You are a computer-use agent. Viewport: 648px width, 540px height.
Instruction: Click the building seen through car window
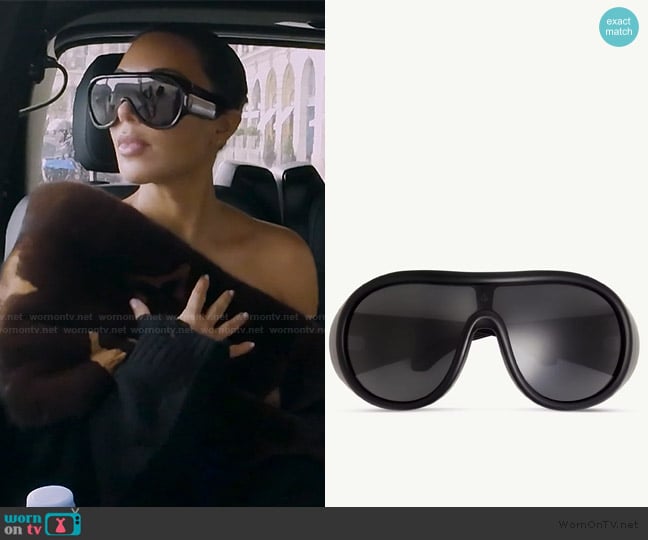280,100
